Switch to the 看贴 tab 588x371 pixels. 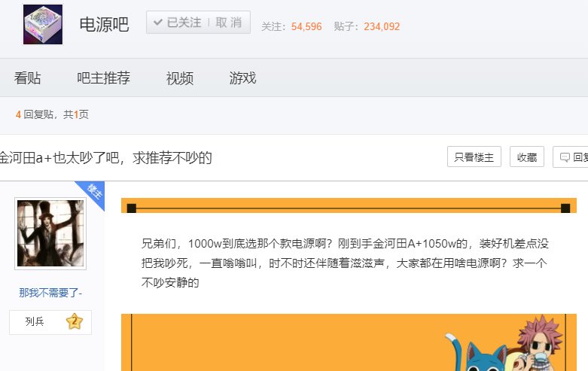27,78
